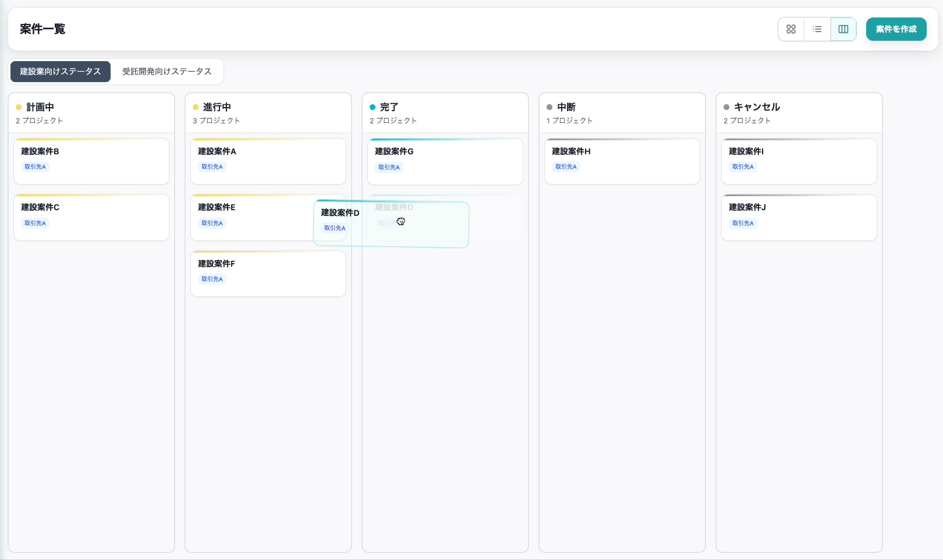Open the 建設案件J card
Viewport: 943px width, 560px height.
[799, 217]
